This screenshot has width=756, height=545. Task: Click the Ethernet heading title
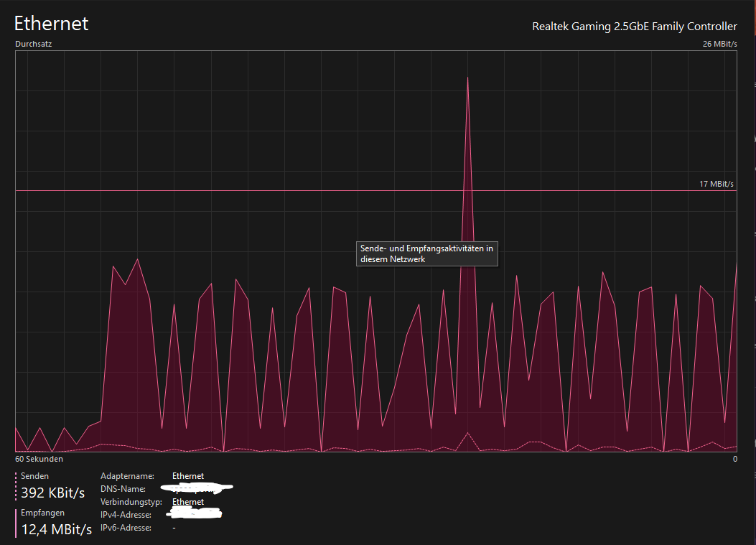[x=52, y=24]
